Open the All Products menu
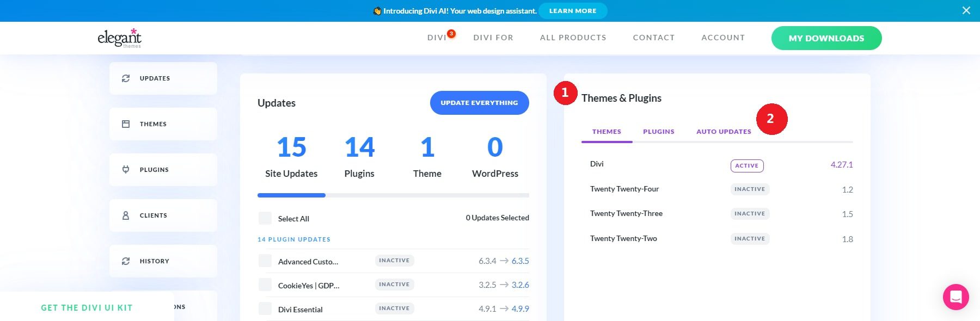 (573, 38)
